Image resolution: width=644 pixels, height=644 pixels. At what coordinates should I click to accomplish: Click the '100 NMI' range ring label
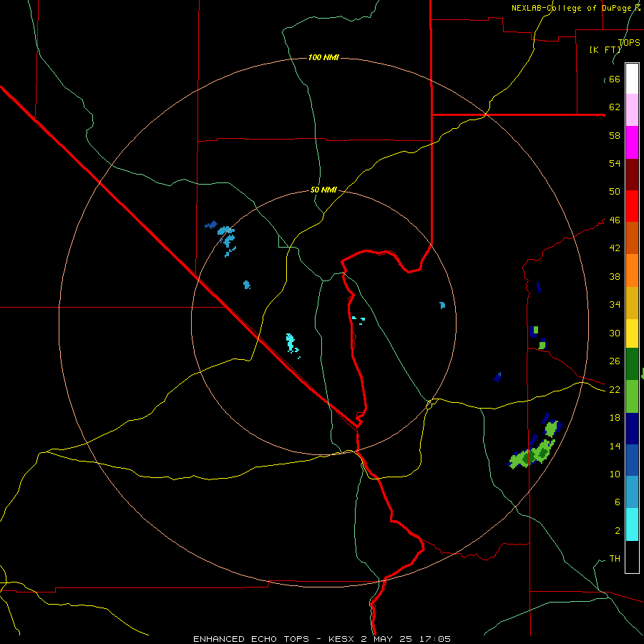click(x=323, y=57)
